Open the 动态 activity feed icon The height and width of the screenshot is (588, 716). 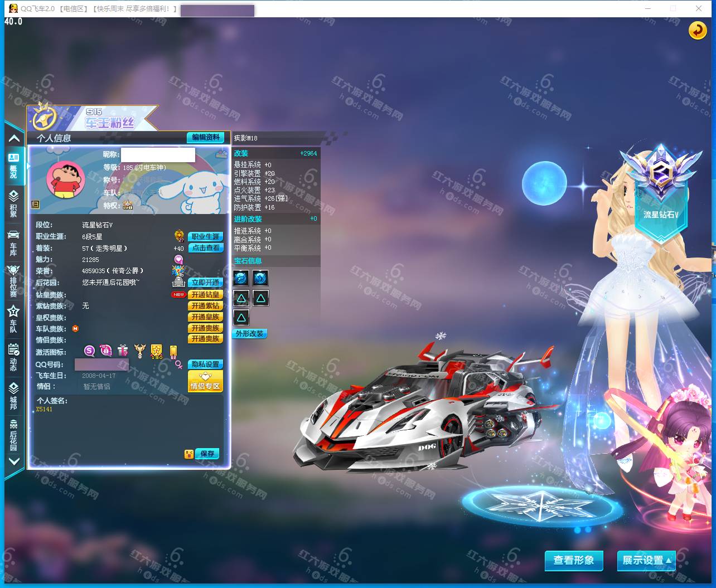click(x=13, y=357)
